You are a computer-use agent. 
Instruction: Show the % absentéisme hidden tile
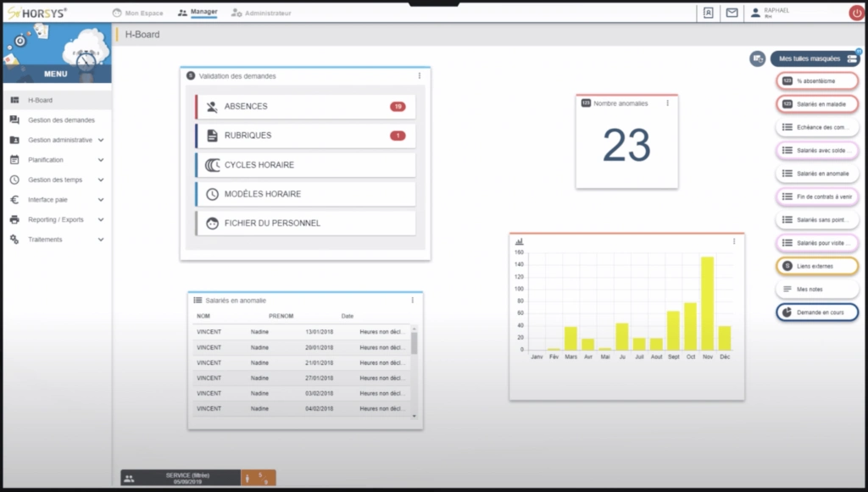[x=816, y=80]
